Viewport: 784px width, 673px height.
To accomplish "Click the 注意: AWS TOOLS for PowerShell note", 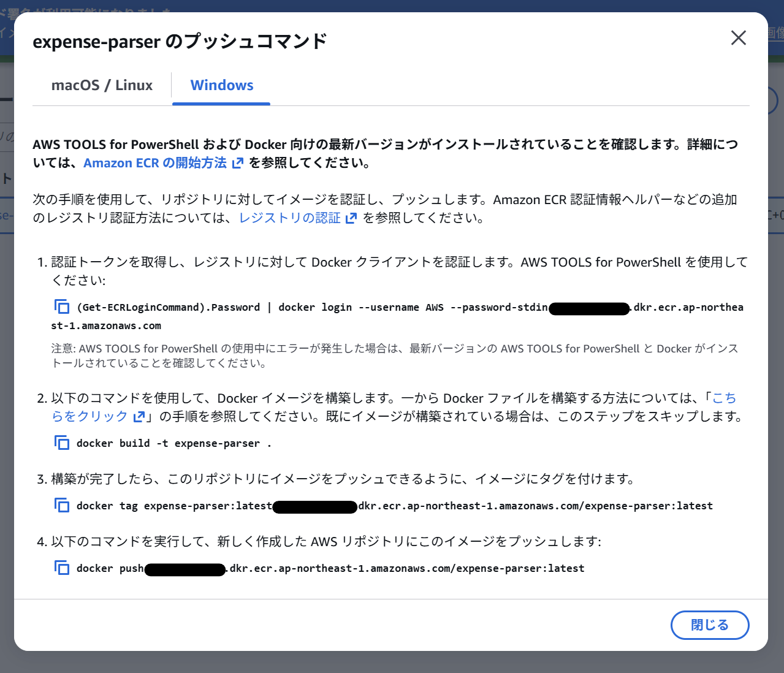I will tap(395, 356).
